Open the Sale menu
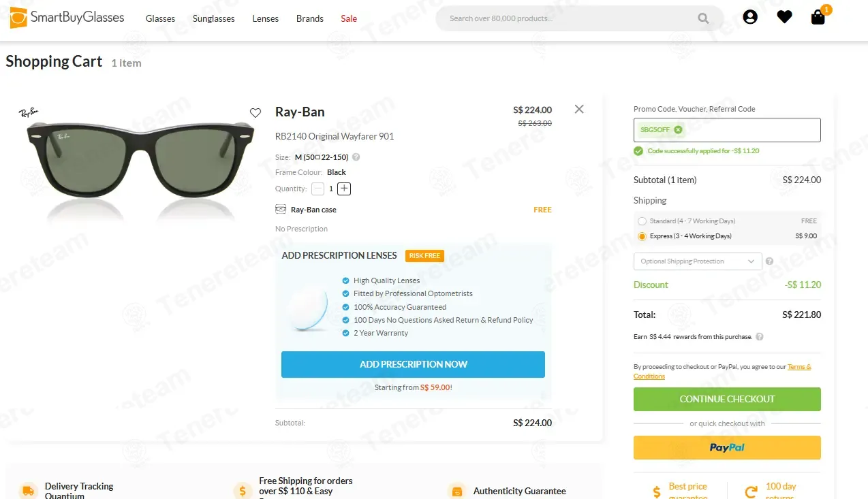868x499 pixels. coord(349,18)
